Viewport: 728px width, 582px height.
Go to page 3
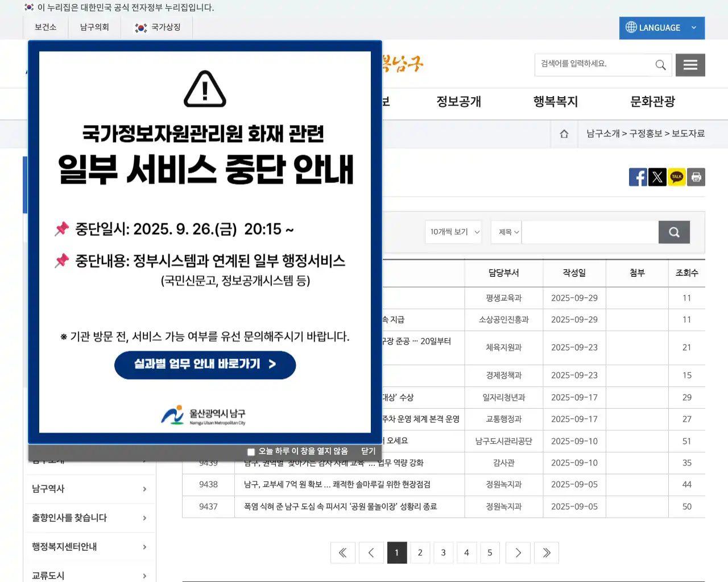pos(444,552)
